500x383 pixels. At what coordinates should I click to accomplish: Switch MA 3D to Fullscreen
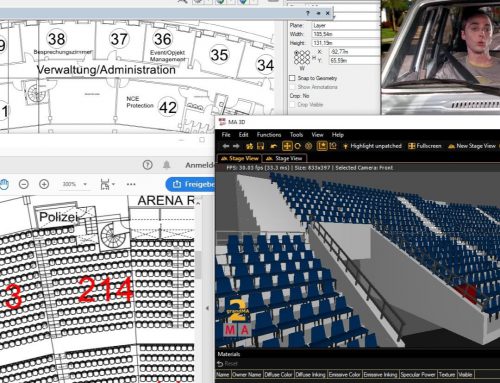point(425,146)
